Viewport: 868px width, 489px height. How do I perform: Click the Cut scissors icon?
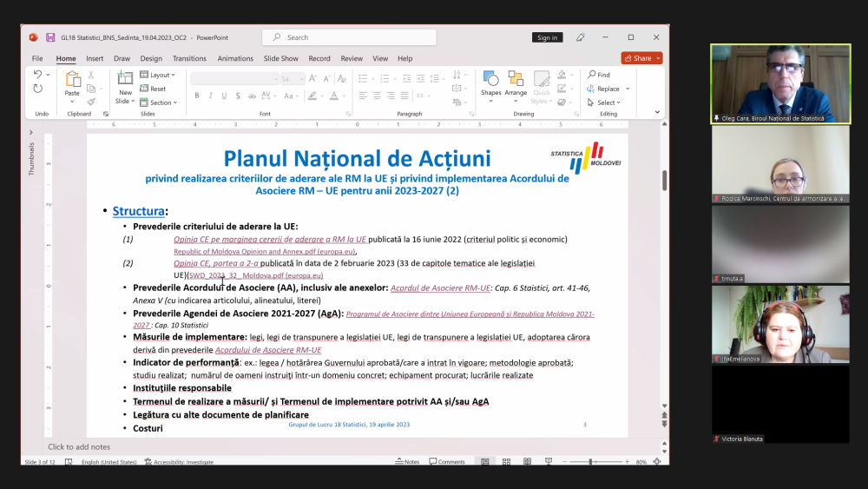coord(91,75)
